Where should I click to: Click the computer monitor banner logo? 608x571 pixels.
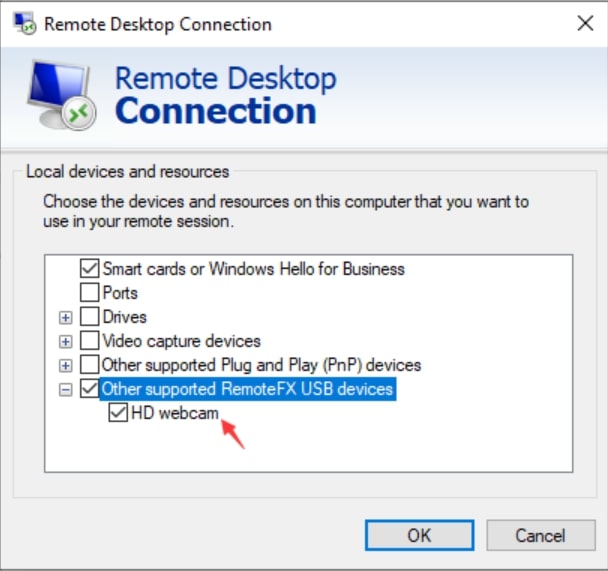pos(61,95)
